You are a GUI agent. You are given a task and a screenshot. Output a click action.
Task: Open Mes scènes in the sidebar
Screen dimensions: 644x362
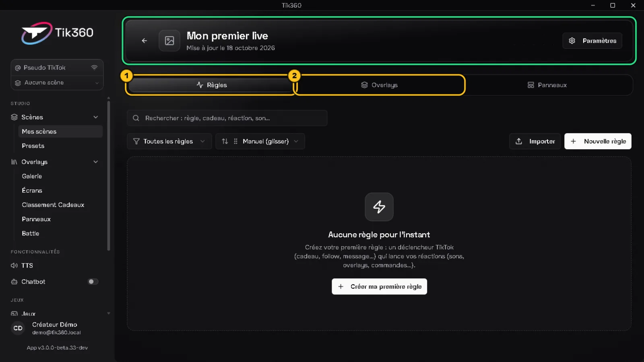tap(60, 132)
